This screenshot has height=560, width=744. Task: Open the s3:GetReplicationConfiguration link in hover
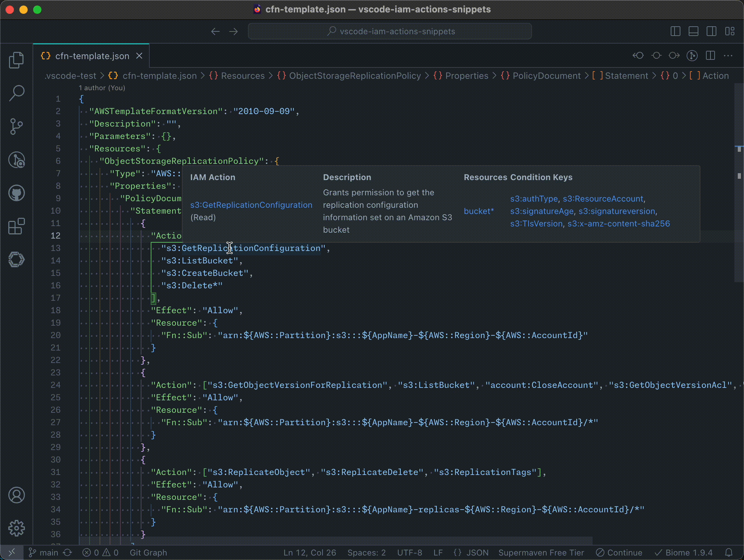pos(251,205)
